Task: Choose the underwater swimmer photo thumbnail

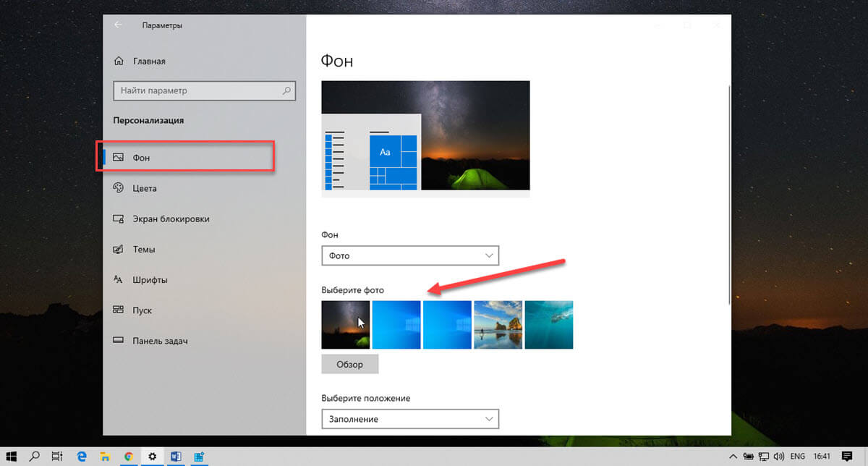Action: (548, 325)
